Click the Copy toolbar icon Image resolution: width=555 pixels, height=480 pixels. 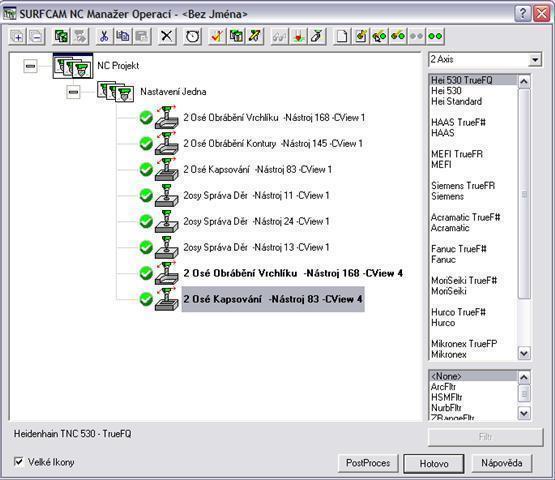(122, 36)
